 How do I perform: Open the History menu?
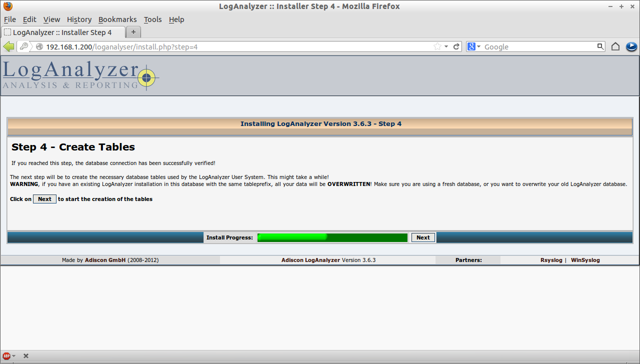[x=79, y=19]
